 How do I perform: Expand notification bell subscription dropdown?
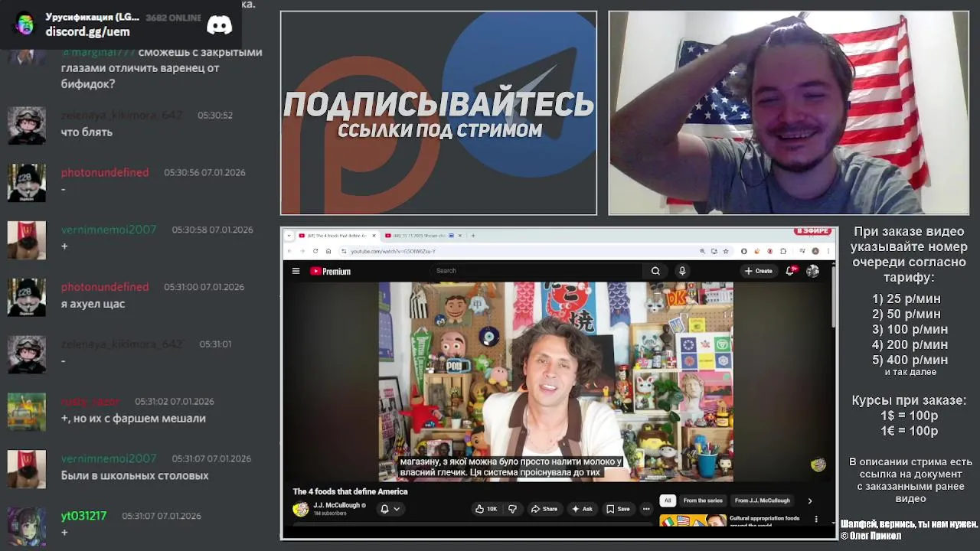[397, 509]
